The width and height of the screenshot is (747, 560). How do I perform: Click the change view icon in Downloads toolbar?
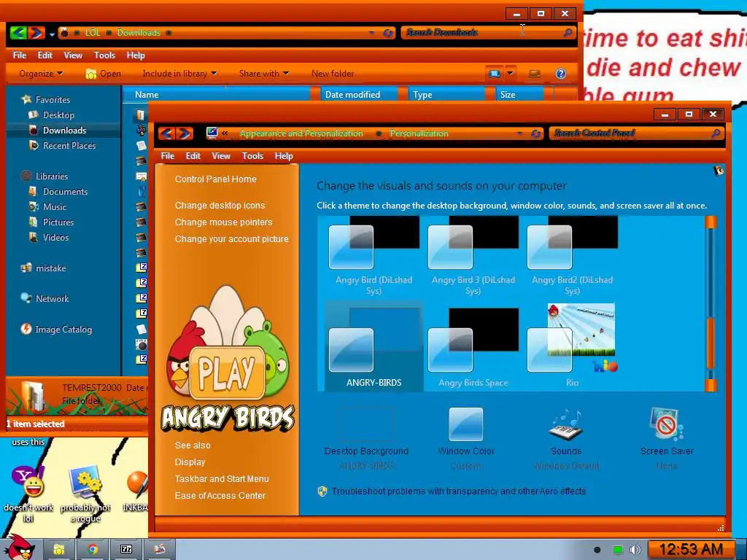(495, 74)
